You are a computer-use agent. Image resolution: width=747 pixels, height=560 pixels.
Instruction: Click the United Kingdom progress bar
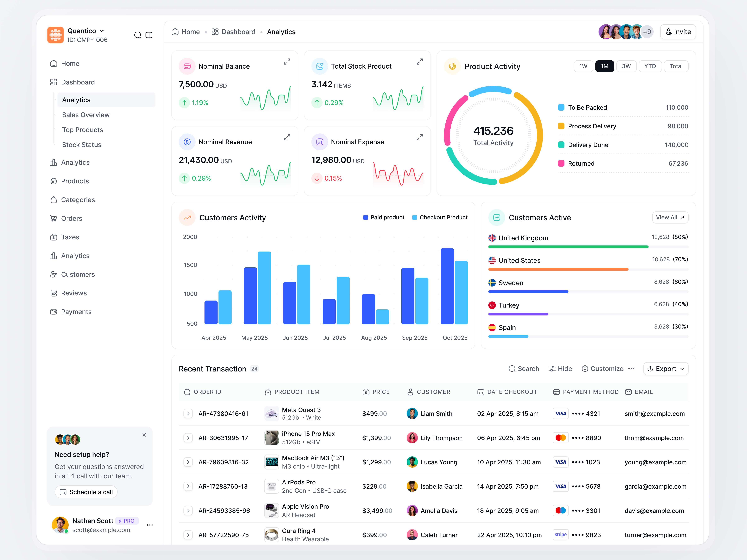pyautogui.click(x=568, y=247)
